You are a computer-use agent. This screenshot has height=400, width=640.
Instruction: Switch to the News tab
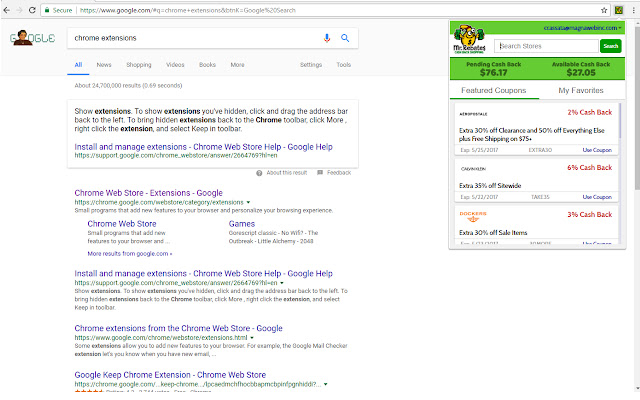coord(104,64)
